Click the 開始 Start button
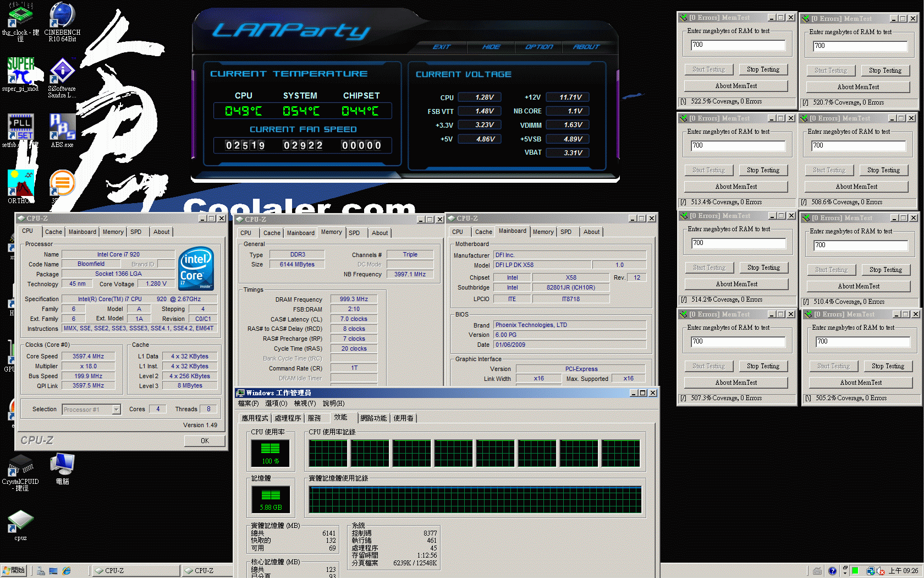Image resolution: width=924 pixels, height=578 pixels. (x=14, y=571)
